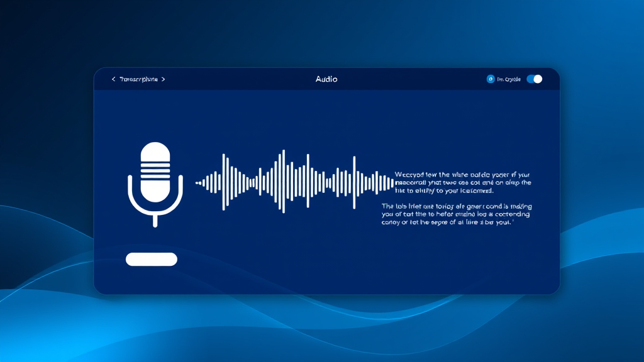
Task: Select the second transcript paragraph
Action: coord(457,214)
